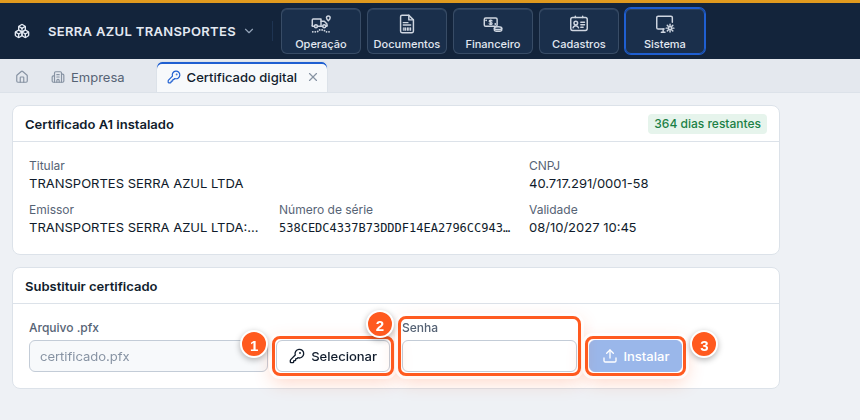Open the SERRA AZUL TRANSPORTES company dropdown
860x420 pixels.
tap(151, 31)
